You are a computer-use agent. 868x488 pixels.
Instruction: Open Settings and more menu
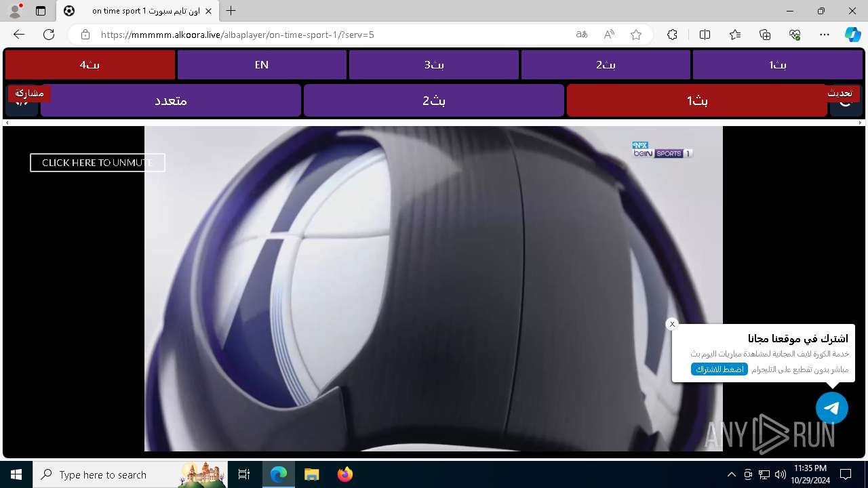(x=825, y=35)
